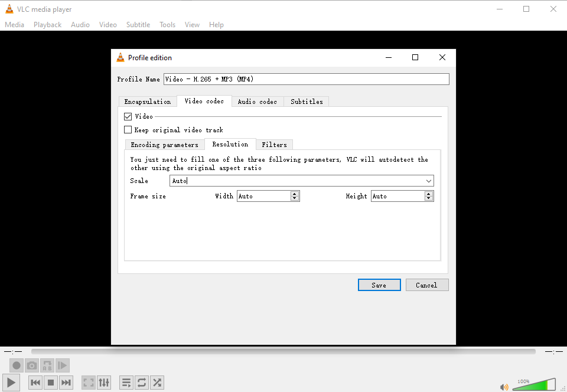The width and height of the screenshot is (567, 392).
Task: Click the Height value field
Action: 397,196
